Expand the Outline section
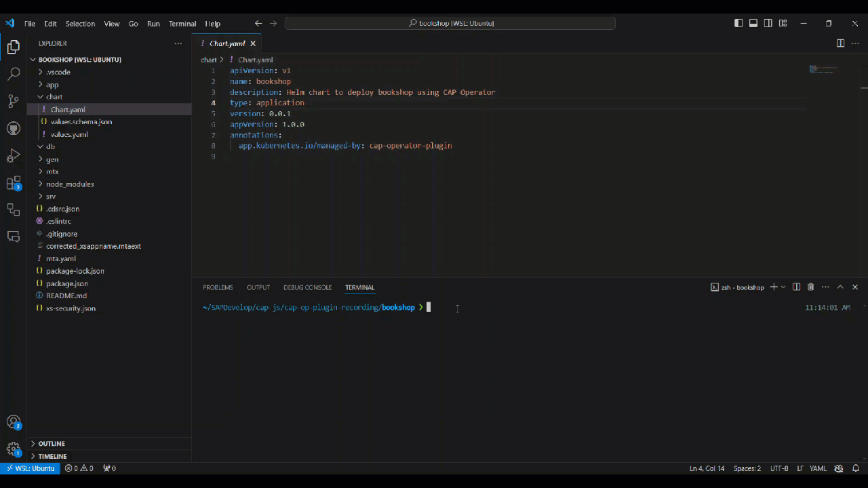Image resolution: width=868 pixels, height=488 pixels. click(109, 444)
